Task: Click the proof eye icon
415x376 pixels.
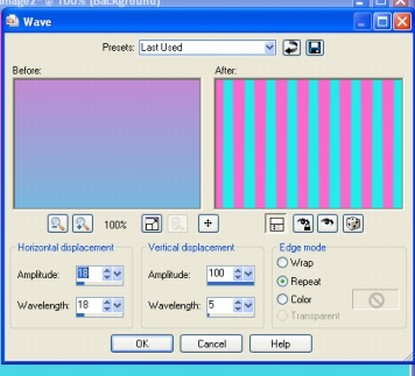Action: (x=328, y=223)
